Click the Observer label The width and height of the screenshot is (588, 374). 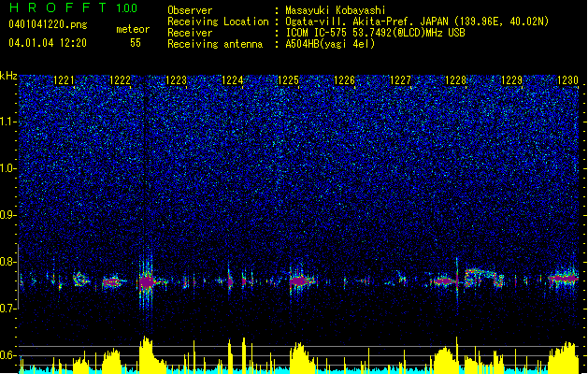click(x=190, y=10)
